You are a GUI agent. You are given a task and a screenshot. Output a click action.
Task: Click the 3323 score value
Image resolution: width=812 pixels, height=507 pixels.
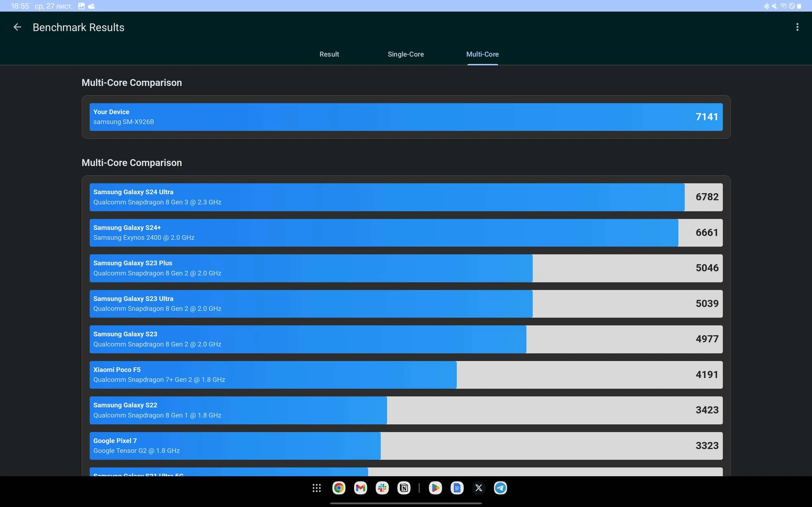[707, 446]
